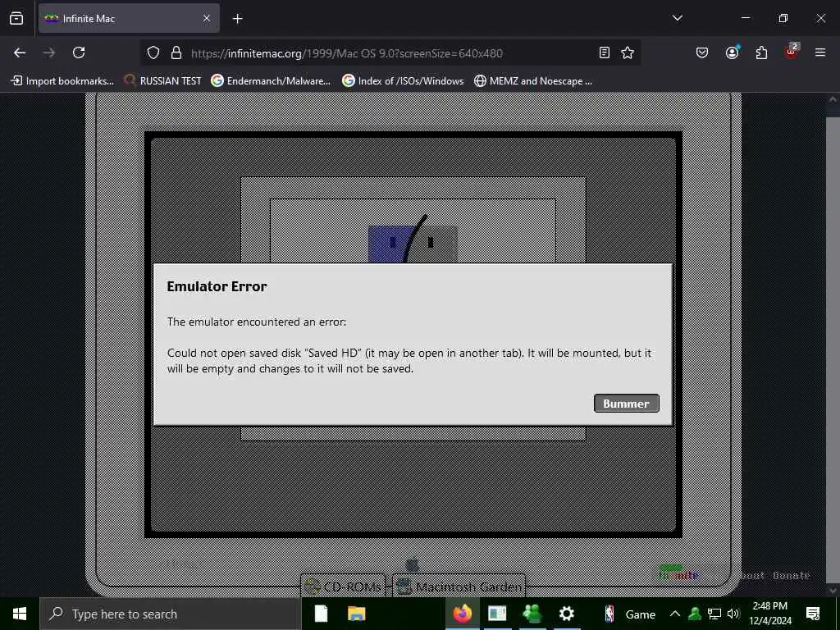Open the clock showing 2:48 PM
This screenshot has width=840, height=630.
coord(769,614)
